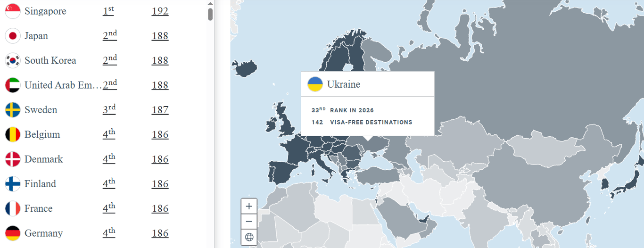Open Germany's 186 score link
The image size is (644, 248).
coord(160,233)
